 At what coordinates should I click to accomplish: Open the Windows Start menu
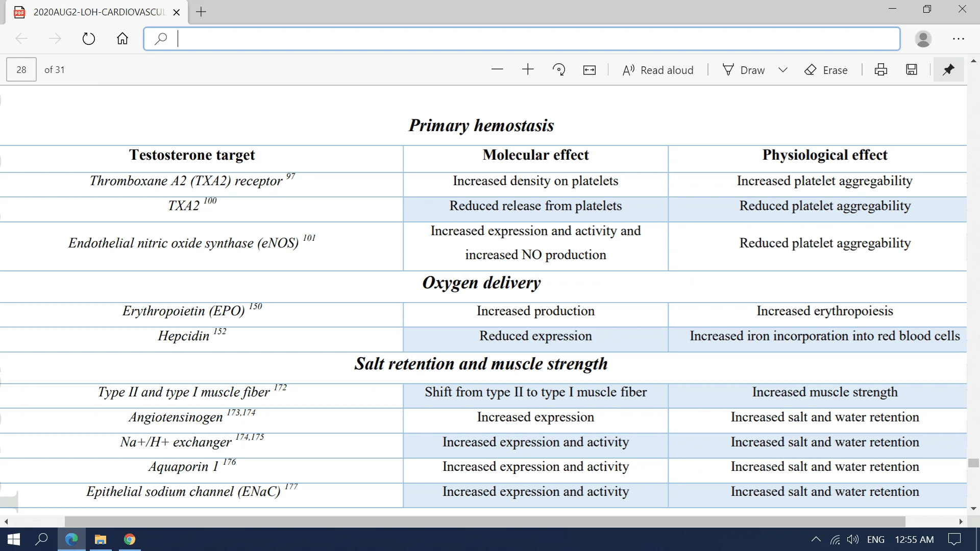click(14, 539)
